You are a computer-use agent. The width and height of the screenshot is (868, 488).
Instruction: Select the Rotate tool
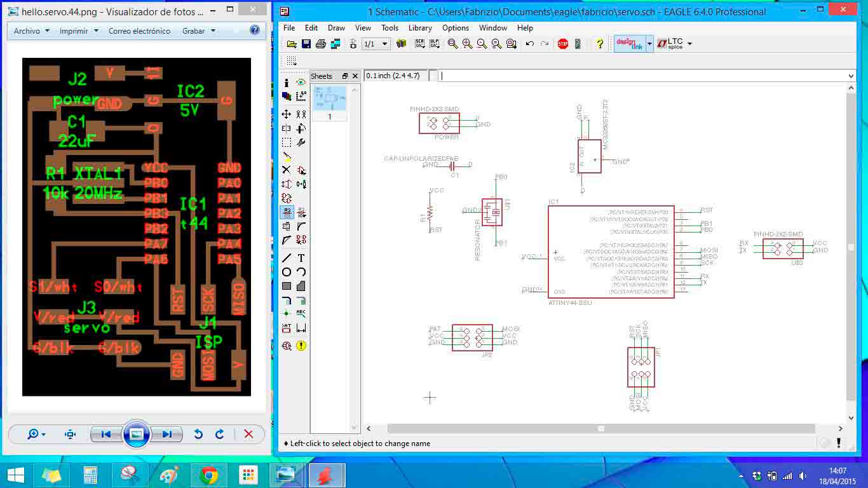point(301,128)
